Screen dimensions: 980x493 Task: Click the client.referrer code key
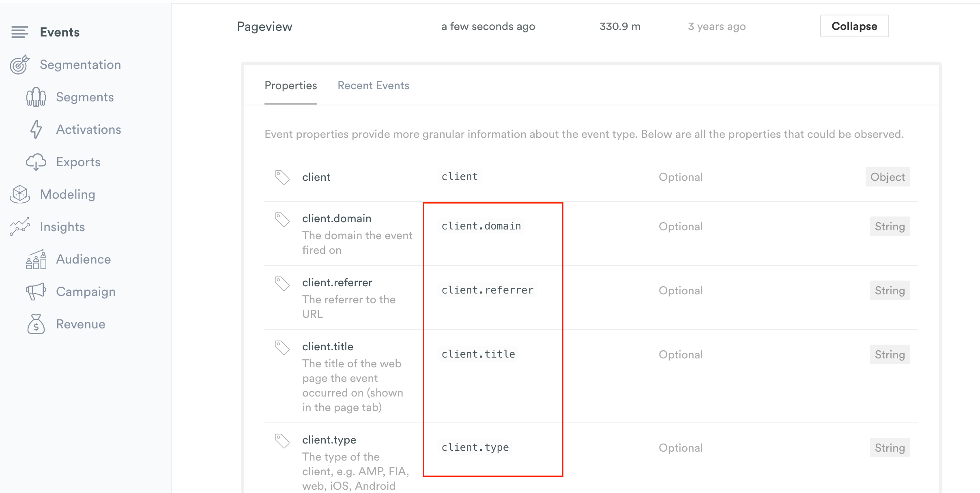click(488, 290)
